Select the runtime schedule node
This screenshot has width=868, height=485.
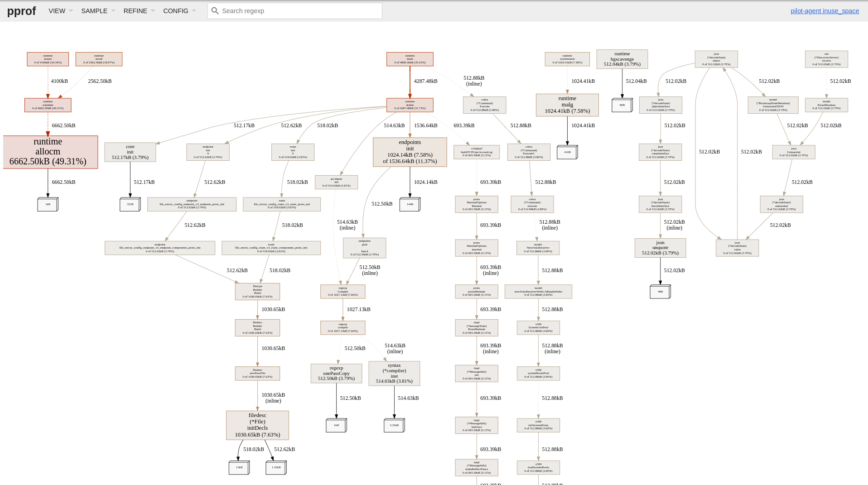tap(48, 105)
